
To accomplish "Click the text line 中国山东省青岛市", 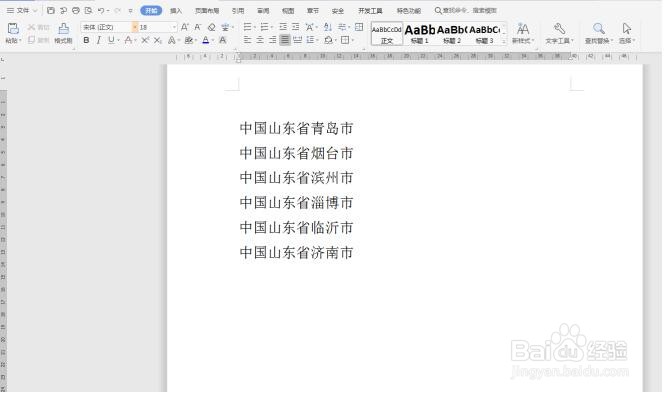I will point(296,128).
